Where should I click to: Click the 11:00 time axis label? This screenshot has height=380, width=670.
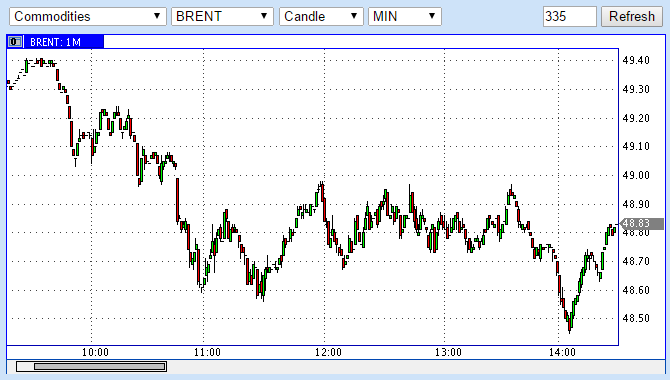click(207, 352)
